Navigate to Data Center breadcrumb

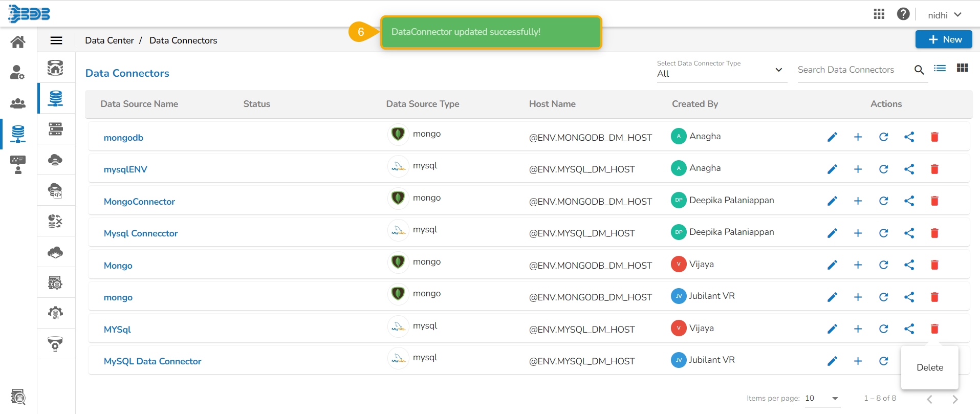pos(110,40)
